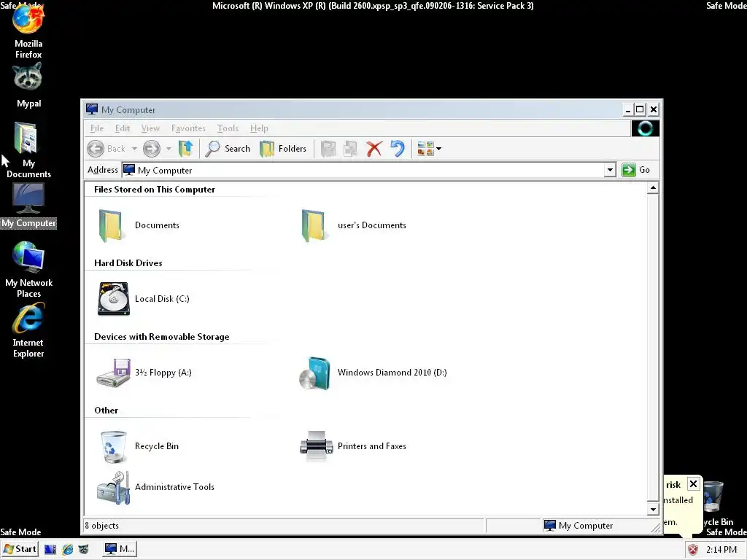Click the Forward arrow toolbar button
The height and width of the screenshot is (560, 747).
coord(152,149)
